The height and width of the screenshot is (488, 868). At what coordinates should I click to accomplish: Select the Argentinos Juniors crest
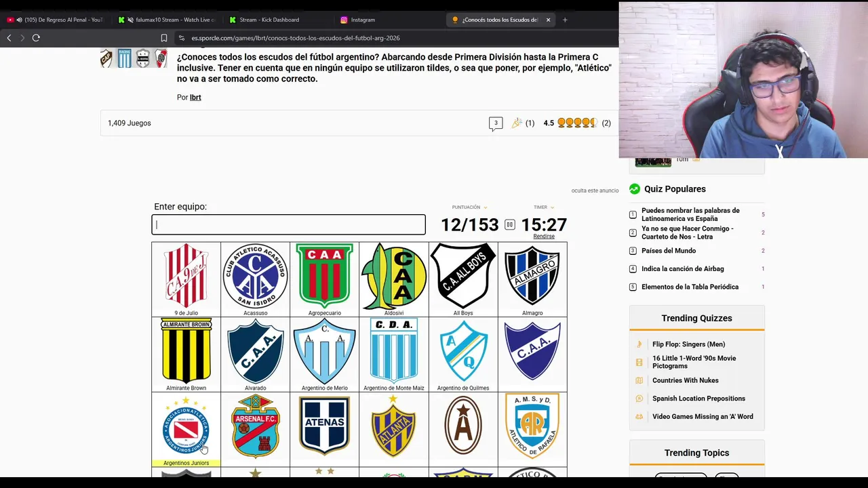tap(186, 427)
